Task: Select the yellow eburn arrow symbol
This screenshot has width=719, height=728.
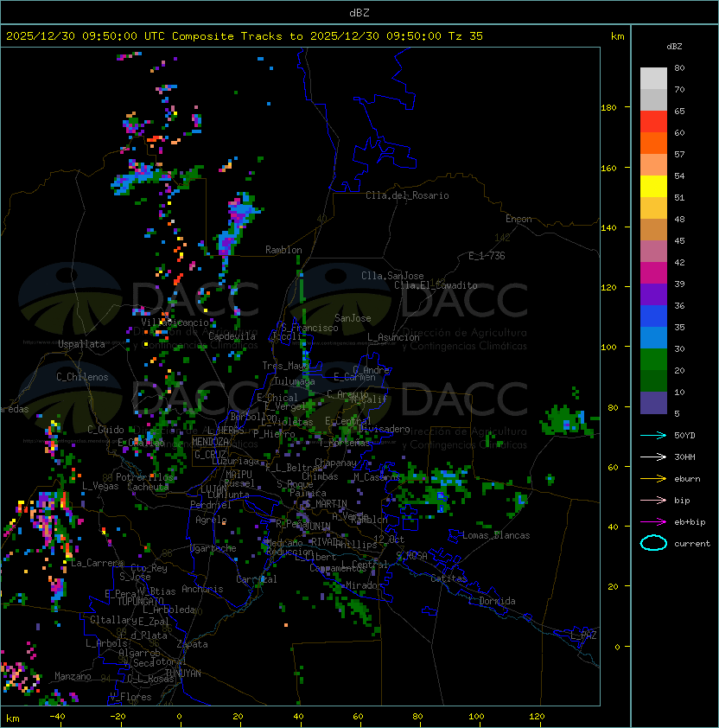Action: tap(653, 478)
